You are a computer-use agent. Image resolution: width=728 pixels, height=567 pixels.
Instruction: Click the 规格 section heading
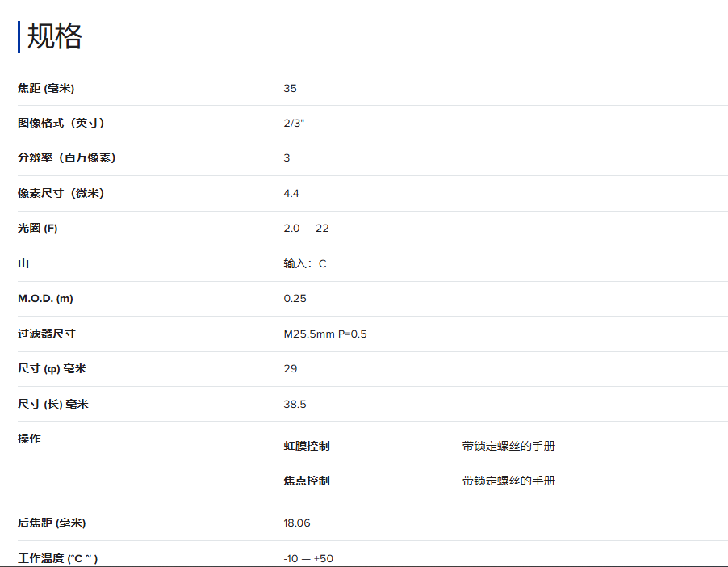click(x=55, y=37)
